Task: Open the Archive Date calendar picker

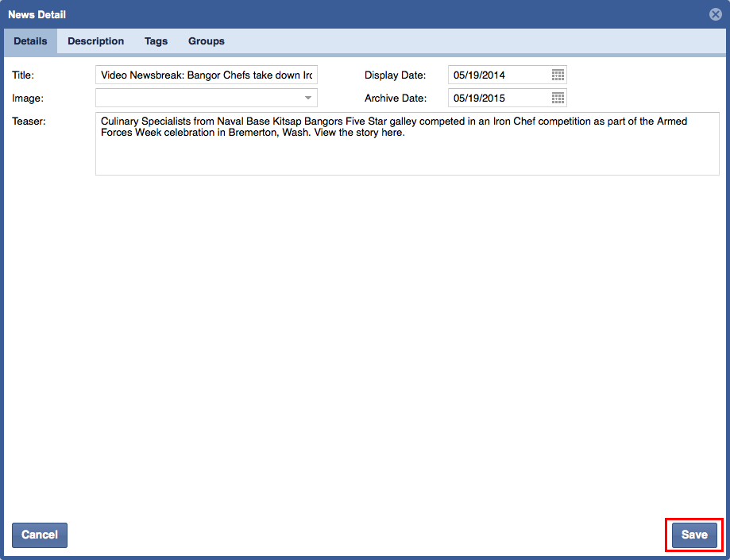Action: coord(558,98)
